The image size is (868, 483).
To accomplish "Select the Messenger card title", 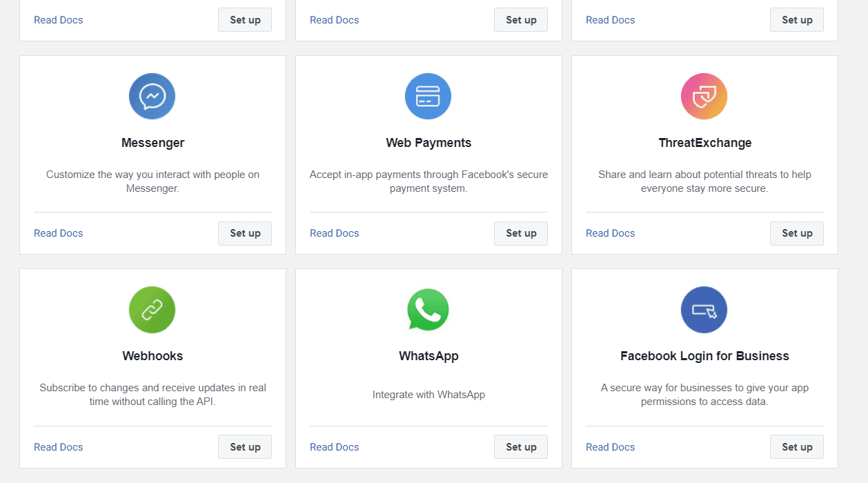I will pyautogui.click(x=152, y=143).
